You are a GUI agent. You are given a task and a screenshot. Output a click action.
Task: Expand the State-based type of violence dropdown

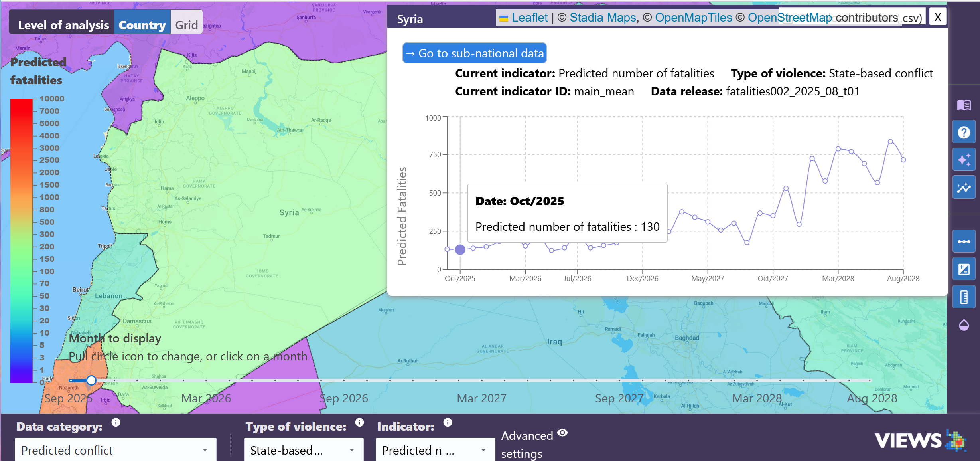(x=303, y=450)
